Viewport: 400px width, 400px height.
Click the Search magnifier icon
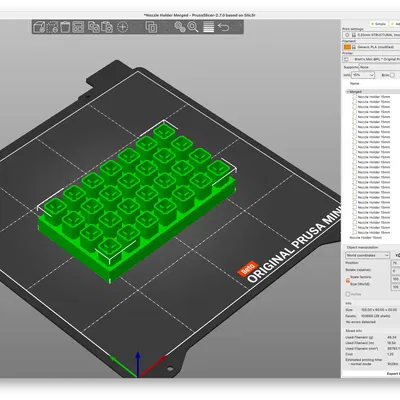[x=193, y=27]
